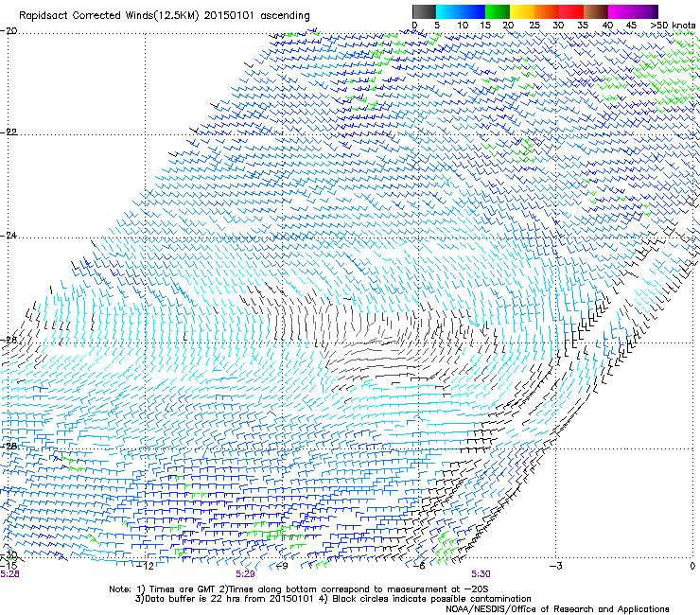Click the '-15' longitude axis label
This screenshot has width=700, height=615.
click(x=9, y=566)
